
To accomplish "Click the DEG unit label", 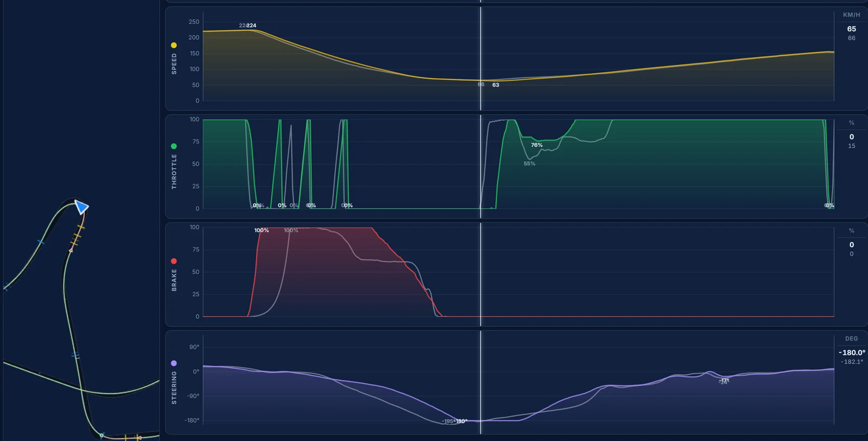I will (x=851, y=339).
